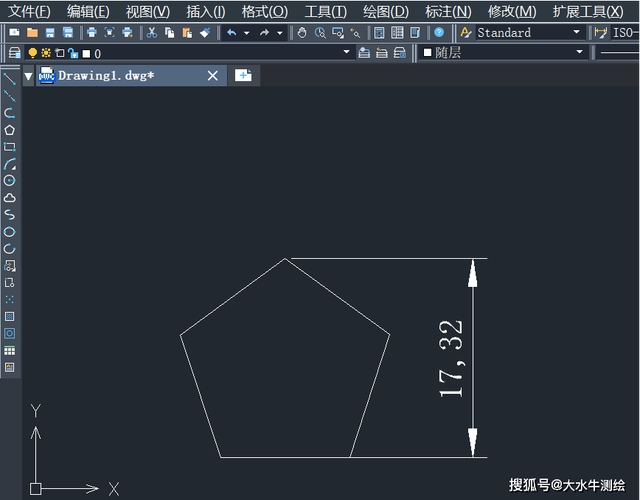Make object's layer current icon
640x500 pixels.
364,53
